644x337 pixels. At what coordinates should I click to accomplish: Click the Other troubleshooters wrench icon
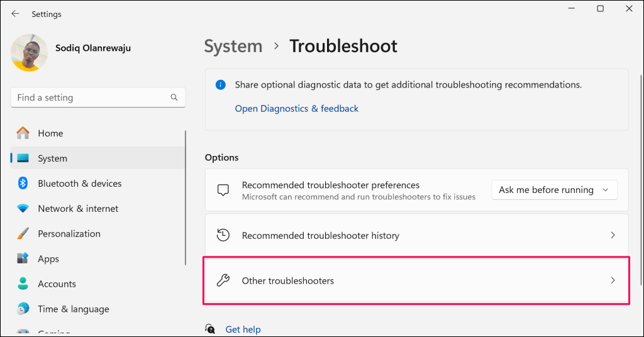[x=223, y=280]
